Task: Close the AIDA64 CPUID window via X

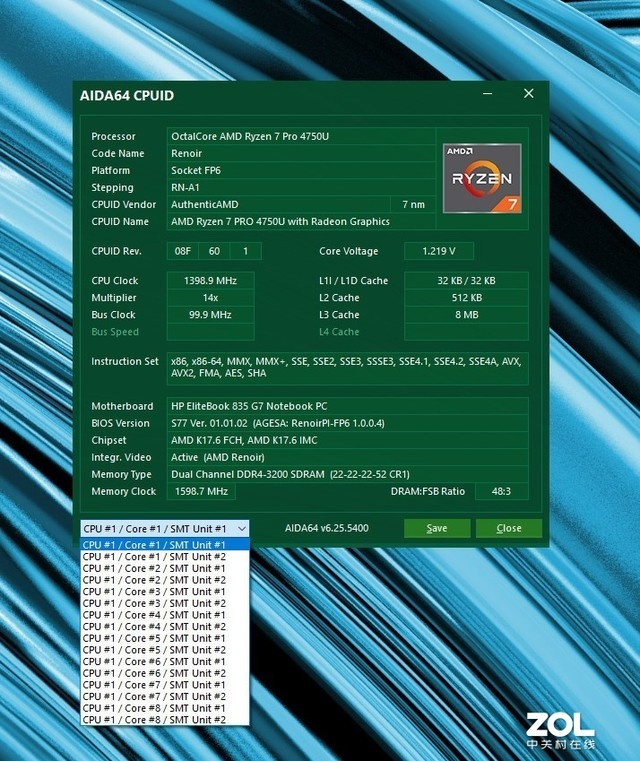Action: pos(529,93)
